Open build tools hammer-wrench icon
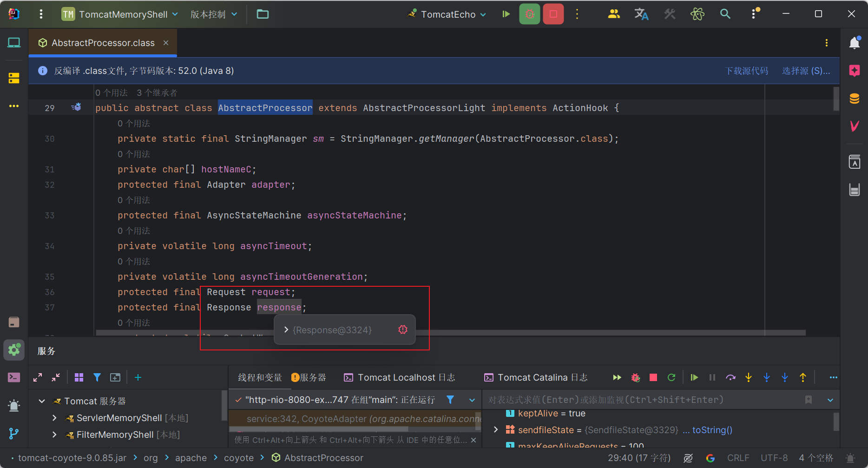 point(670,14)
